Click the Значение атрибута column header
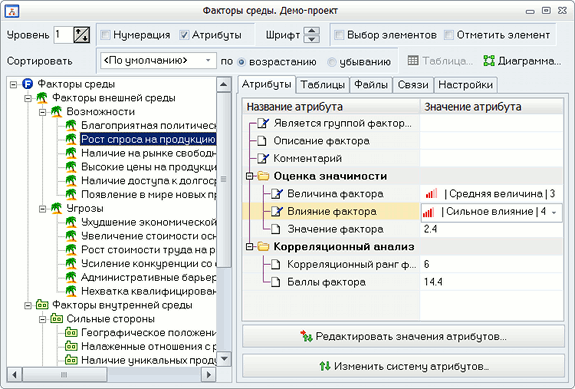Image resolution: width=575 pixels, height=389 pixels. pos(491,107)
